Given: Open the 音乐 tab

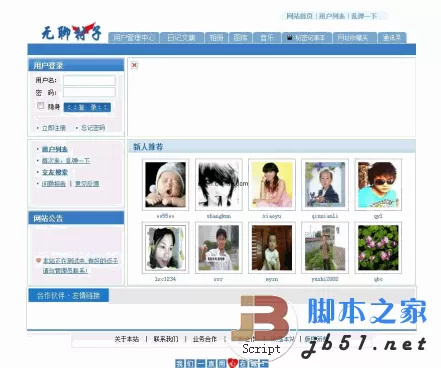Looking at the screenshot, I should (267, 38).
